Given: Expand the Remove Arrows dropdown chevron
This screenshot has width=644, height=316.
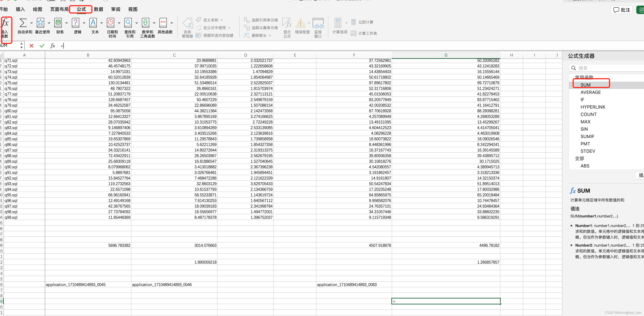Looking at the screenshot, I should [270, 36].
